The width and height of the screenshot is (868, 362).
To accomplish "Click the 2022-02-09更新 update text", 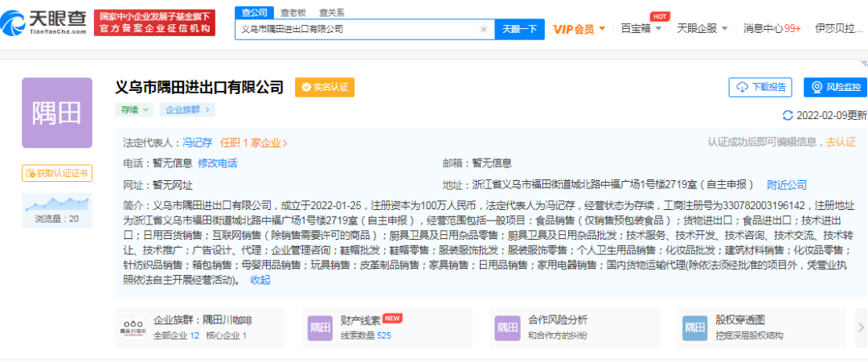I will 832,115.
